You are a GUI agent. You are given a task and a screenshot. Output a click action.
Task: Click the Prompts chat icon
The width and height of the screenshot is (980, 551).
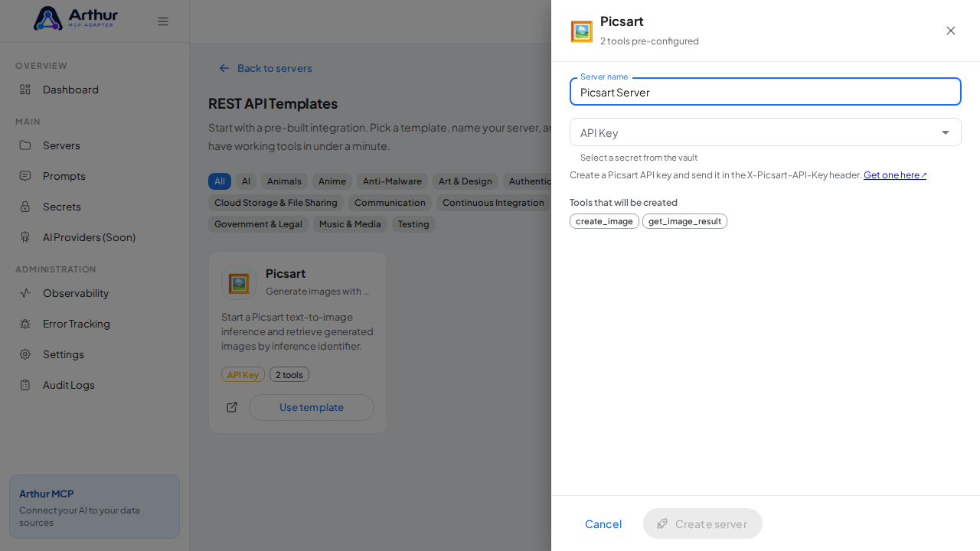pos(25,176)
